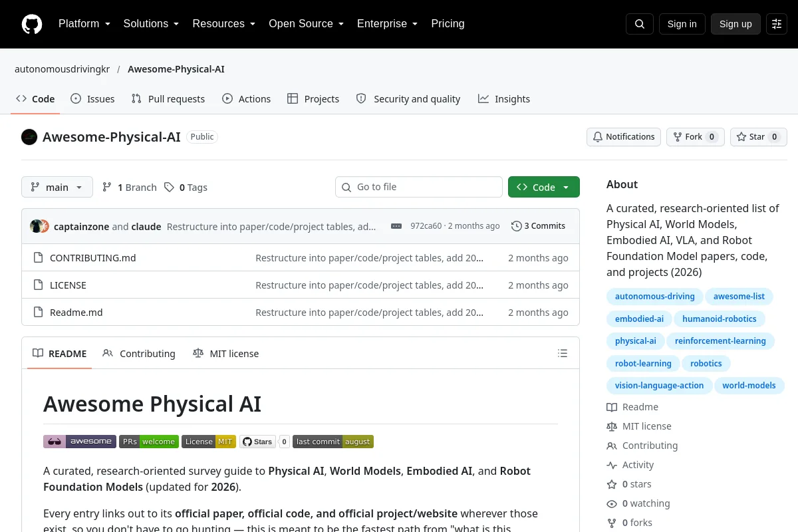Click the file icon beside CONTRIBUTING.md
The width and height of the screenshot is (798, 532).
(38, 258)
